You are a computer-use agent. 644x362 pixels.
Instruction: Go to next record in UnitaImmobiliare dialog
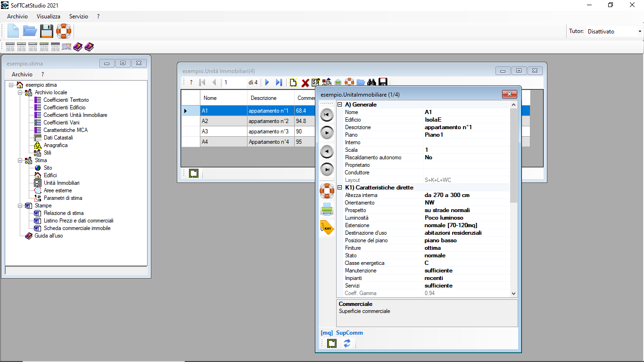327,133
